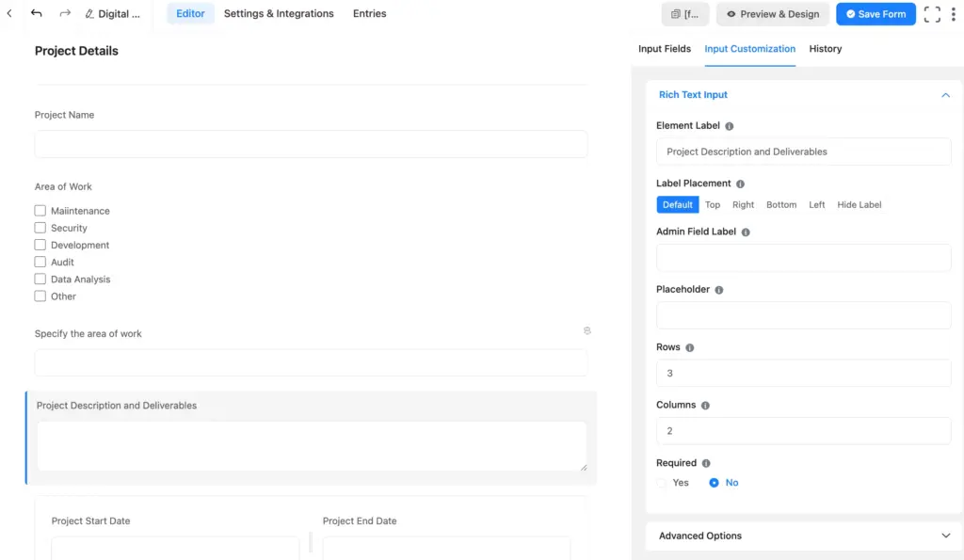Click conditional icon beside Specify area field
Image resolution: width=964 pixels, height=560 pixels.
coord(587,330)
